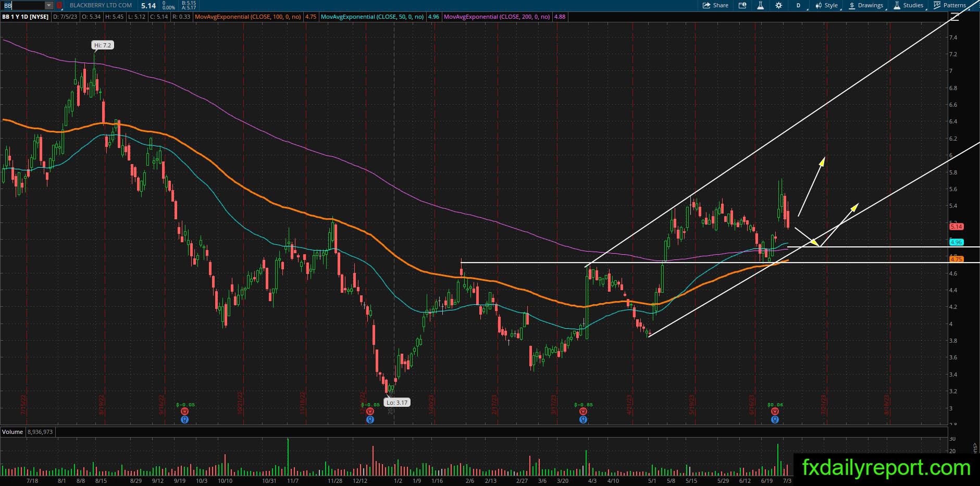Click the 4.96 EMA value in the legend
The image size is (980, 486).
(x=433, y=17)
